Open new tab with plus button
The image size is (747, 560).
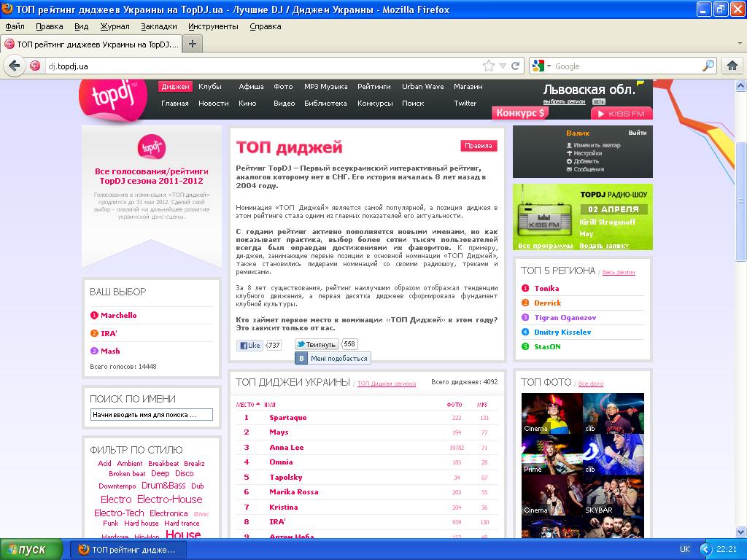pos(193,44)
